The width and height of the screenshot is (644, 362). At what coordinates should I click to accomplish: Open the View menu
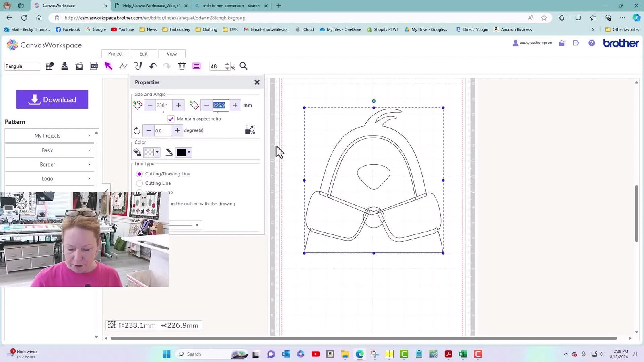(x=171, y=53)
